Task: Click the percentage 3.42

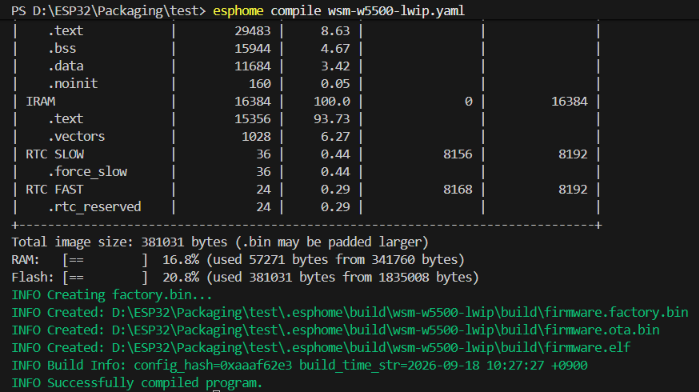Action: click(x=335, y=66)
